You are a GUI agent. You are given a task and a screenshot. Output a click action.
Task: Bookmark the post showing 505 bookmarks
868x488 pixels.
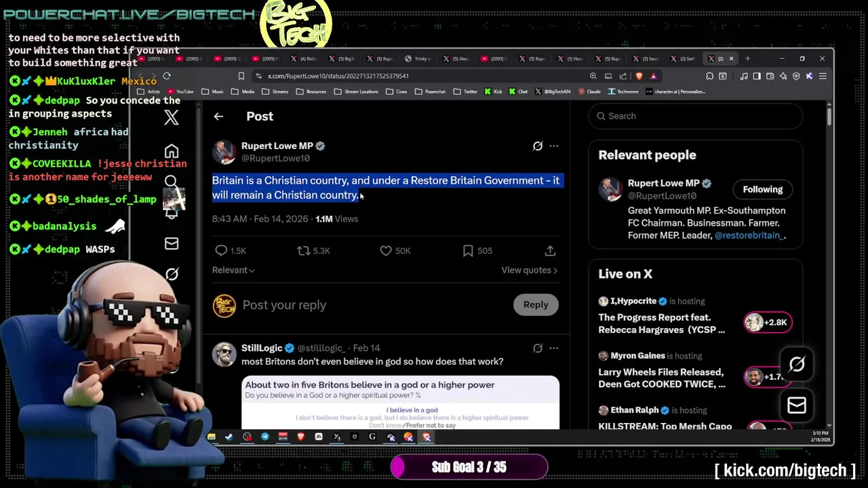click(x=477, y=251)
